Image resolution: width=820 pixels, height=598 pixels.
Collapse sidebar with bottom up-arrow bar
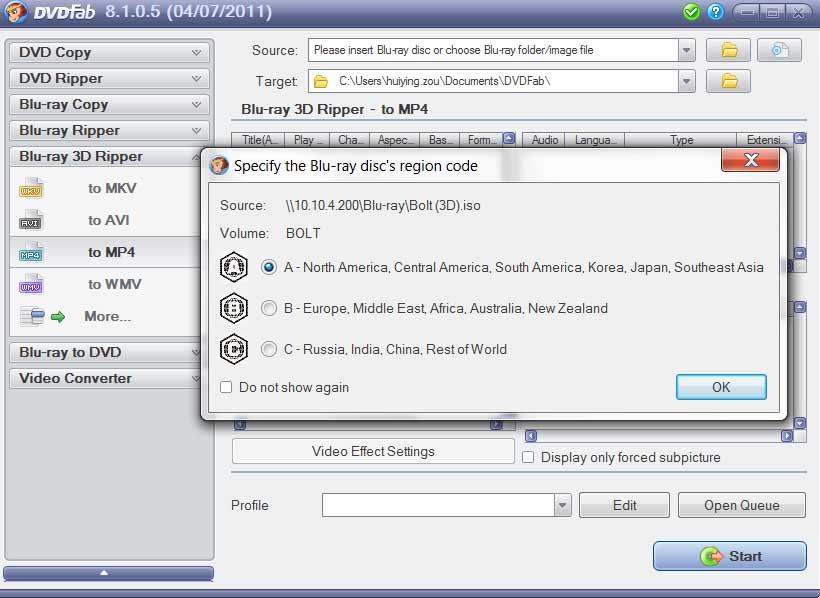coord(108,573)
